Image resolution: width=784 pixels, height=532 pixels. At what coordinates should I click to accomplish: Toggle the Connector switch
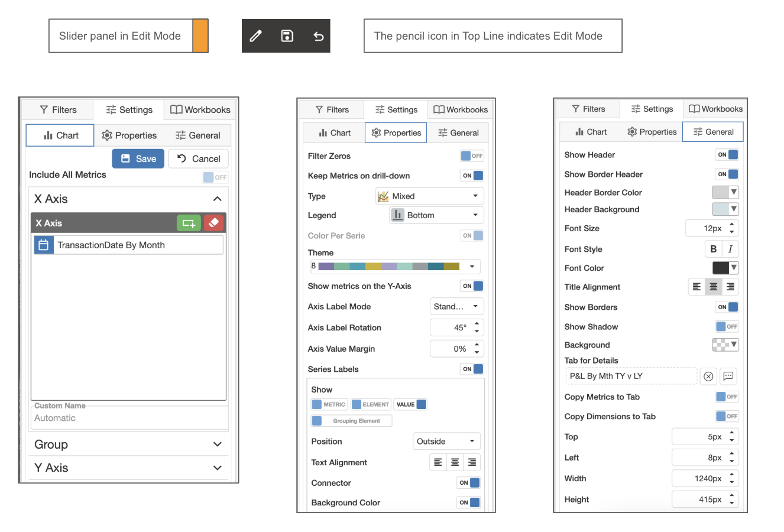click(468, 483)
